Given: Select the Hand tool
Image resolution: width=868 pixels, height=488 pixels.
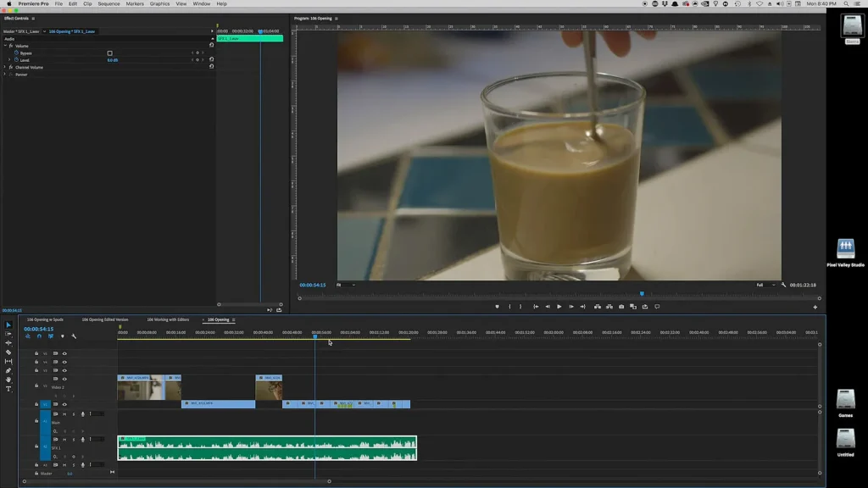Looking at the screenshot, I should (8, 380).
